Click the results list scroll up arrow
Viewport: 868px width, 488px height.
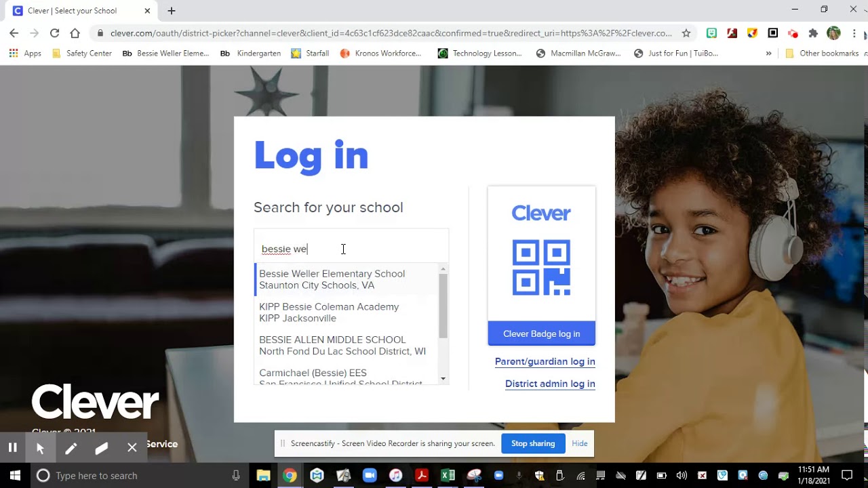pos(443,269)
